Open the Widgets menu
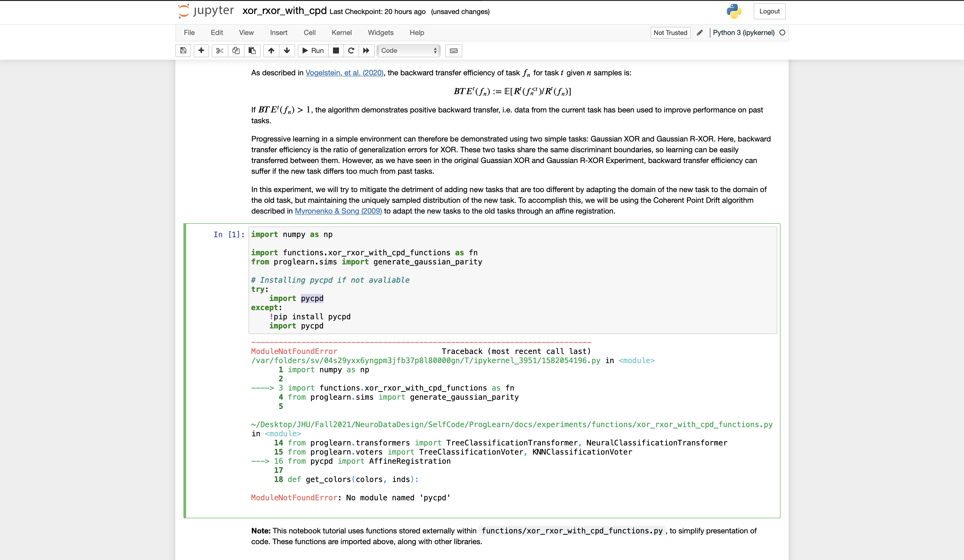Viewport: 964px width, 560px height. pyautogui.click(x=381, y=33)
